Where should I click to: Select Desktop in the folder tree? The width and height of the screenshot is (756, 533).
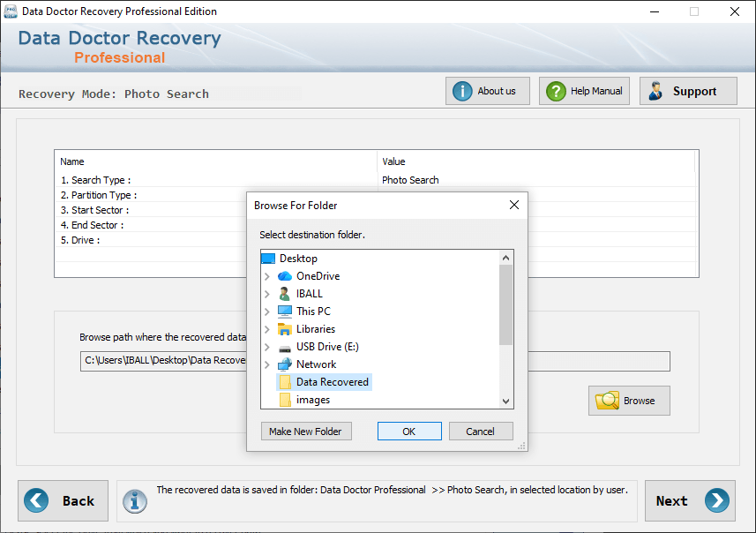coord(298,259)
